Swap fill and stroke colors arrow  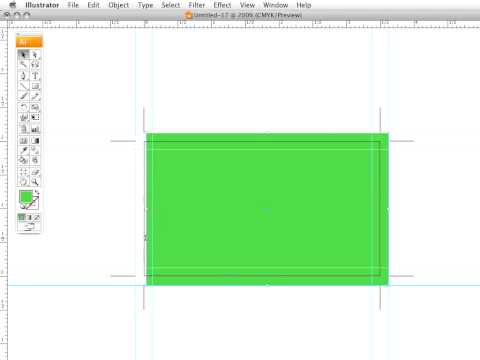[x=37, y=192]
